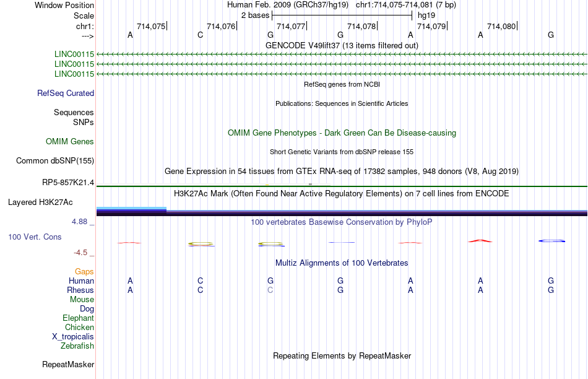Select the Zebrafish alignment row label
588x379 pixels.
[x=77, y=346]
